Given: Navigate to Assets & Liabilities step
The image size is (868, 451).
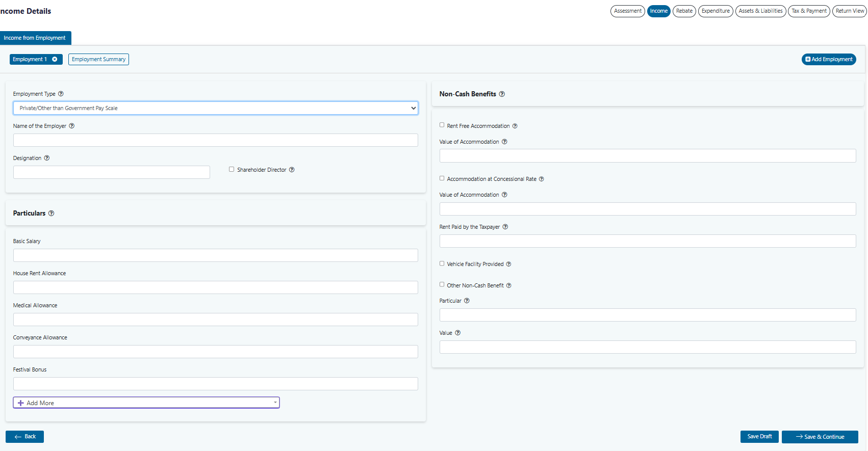Looking at the screenshot, I should (760, 11).
